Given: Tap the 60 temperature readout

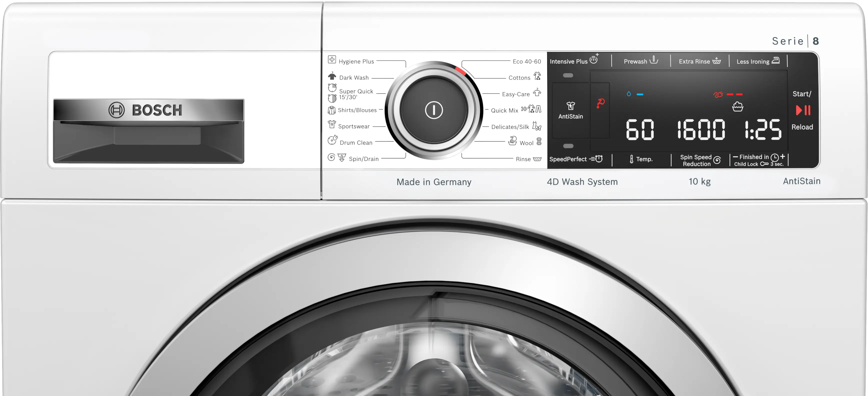Looking at the screenshot, I should [640, 129].
